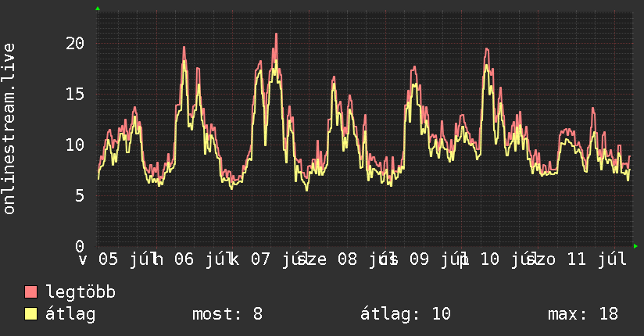644x336 pixels.
Task: Click the y-axis label 0
Action: pyautogui.click(x=80, y=246)
